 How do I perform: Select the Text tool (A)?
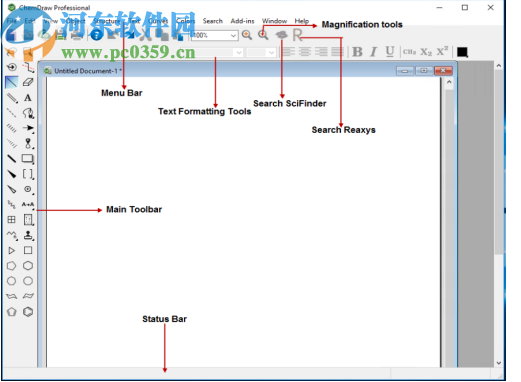pyautogui.click(x=28, y=98)
